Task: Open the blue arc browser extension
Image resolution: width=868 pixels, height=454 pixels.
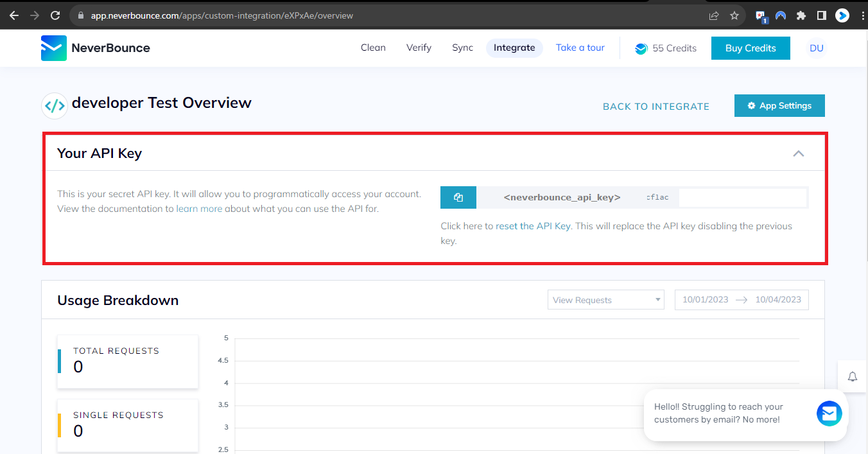Action: coord(781,15)
